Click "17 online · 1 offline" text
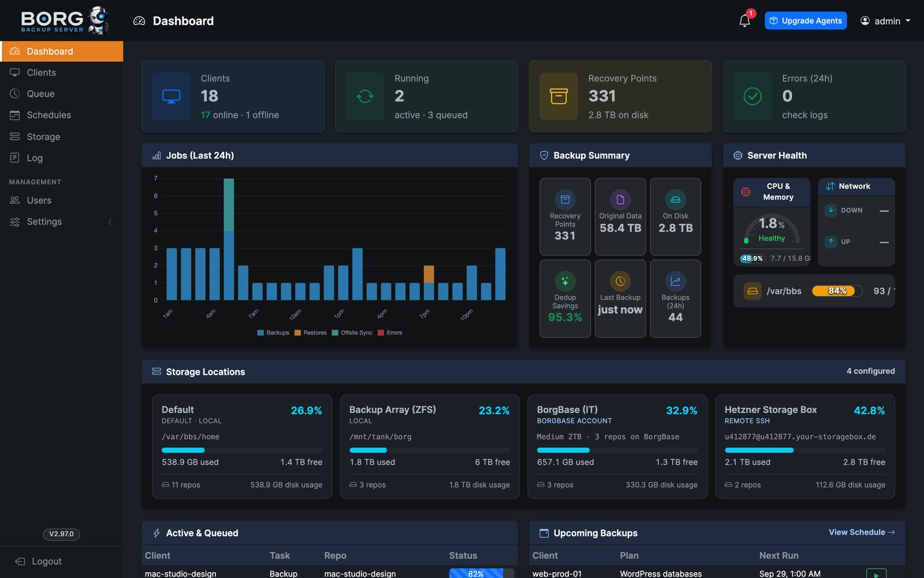The width and height of the screenshot is (924, 578). (240, 115)
